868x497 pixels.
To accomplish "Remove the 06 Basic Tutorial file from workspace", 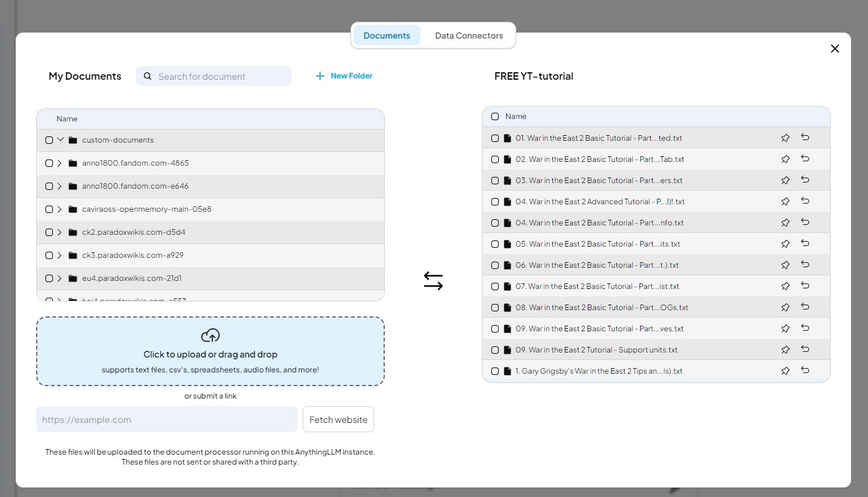I will tap(805, 265).
